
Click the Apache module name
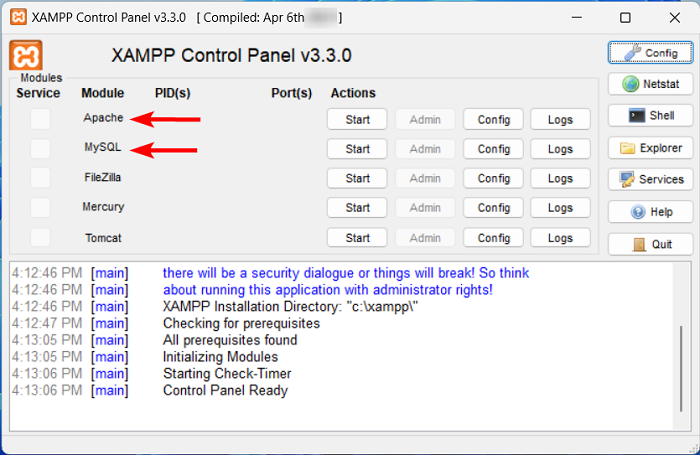[x=103, y=118]
